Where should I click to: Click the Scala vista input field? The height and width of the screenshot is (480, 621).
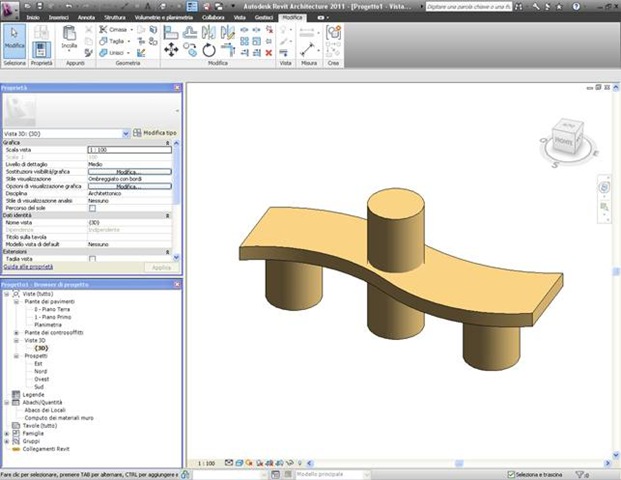130,149
